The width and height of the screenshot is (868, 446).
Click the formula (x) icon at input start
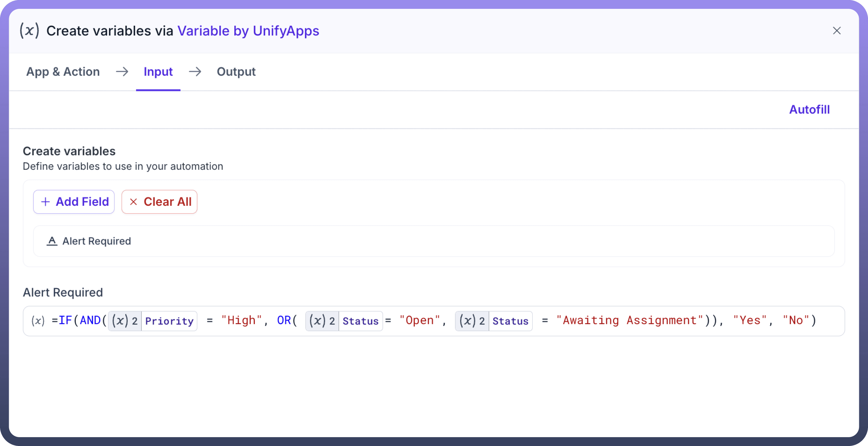[x=38, y=321]
